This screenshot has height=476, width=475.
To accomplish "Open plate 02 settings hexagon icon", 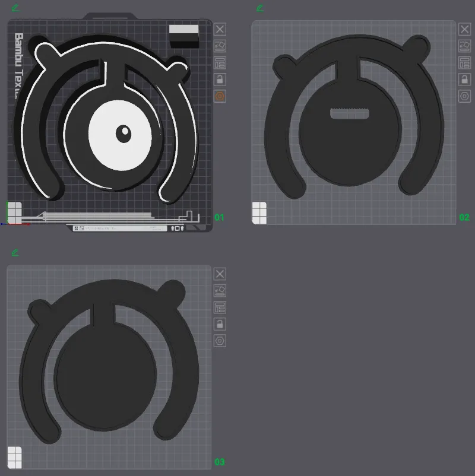I will [464, 96].
